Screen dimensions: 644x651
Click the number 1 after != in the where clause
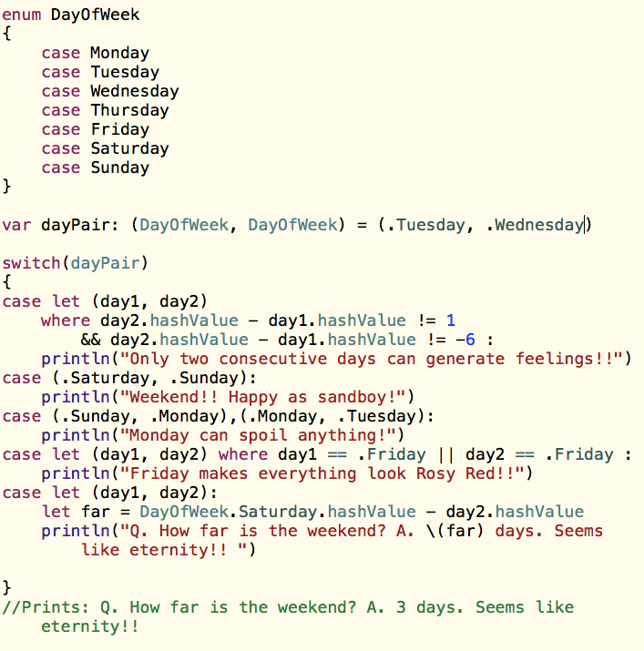tap(451, 320)
